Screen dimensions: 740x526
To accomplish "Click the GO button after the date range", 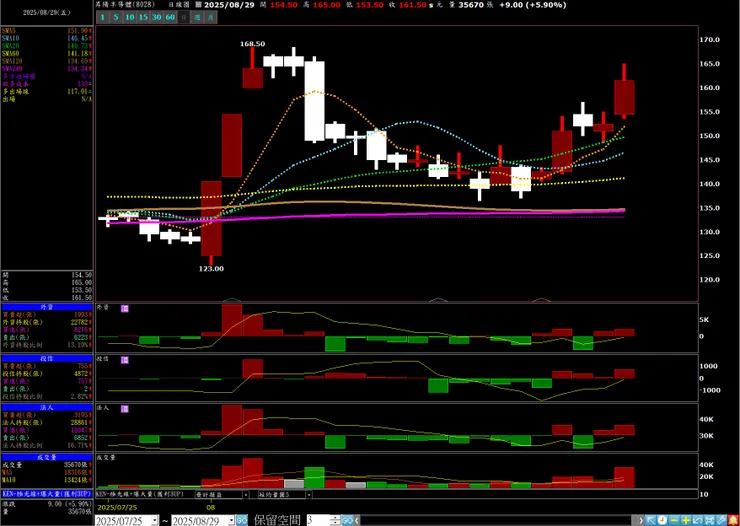I will click(242, 520).
